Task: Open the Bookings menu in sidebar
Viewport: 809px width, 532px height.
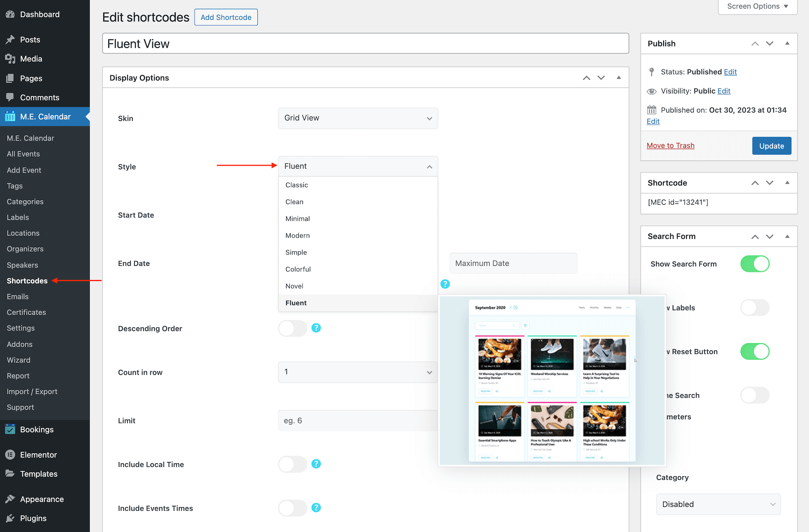Action: (x=37, y=430)
